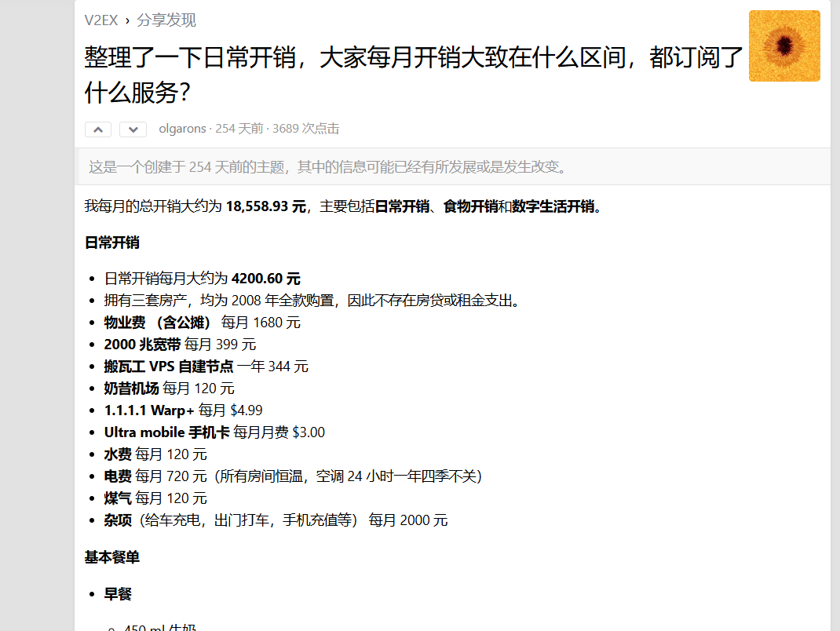Image resolution: width=840 pixels, height=631 pixels.
Task: Click the row 水费 每月 120 元
Action: pos(155,454)
